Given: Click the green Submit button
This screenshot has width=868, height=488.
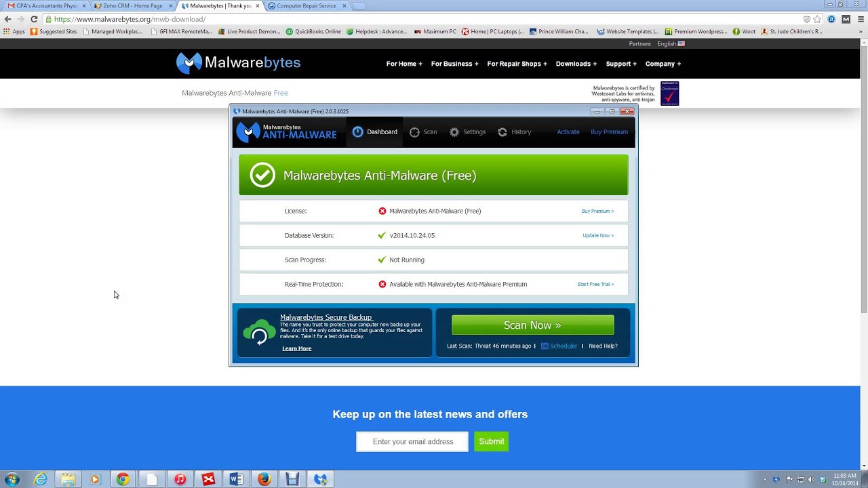Looking at the screenshot, I should tap(491, 442).
